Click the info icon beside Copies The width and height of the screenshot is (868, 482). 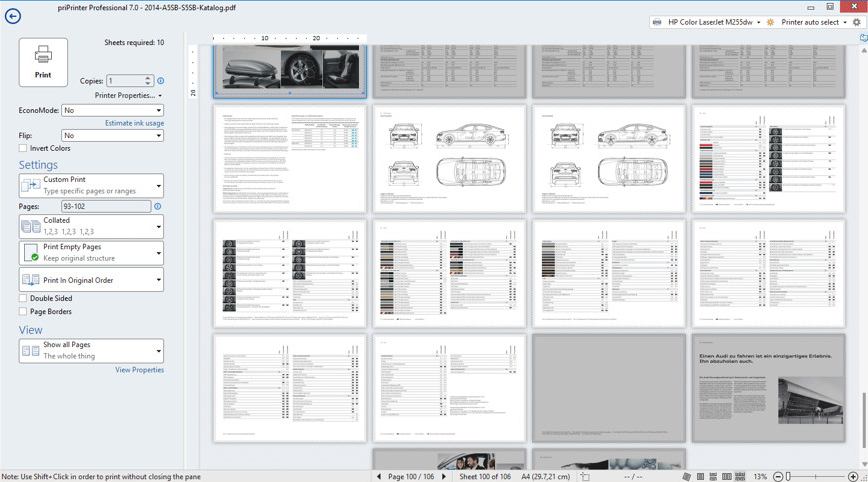[x=161, y=81]
